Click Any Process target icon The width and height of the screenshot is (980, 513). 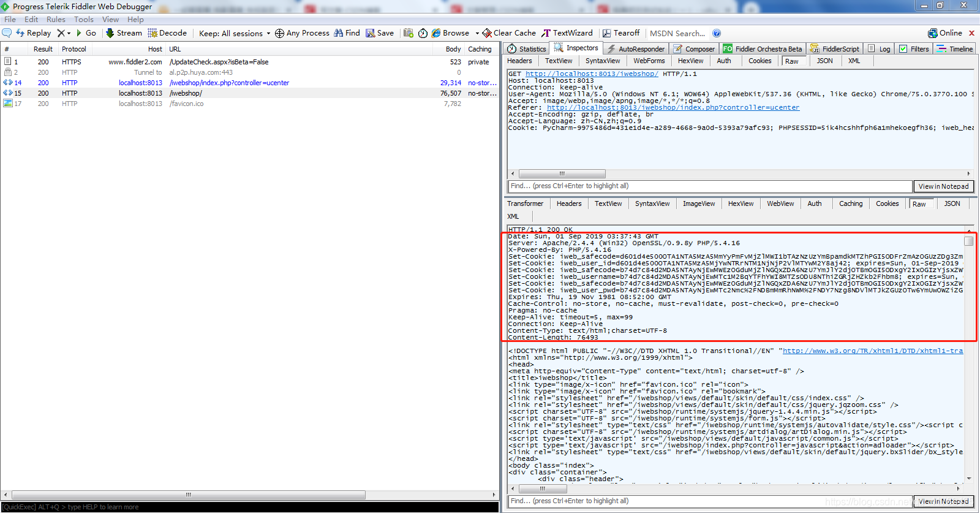click(x=279, y=33)
